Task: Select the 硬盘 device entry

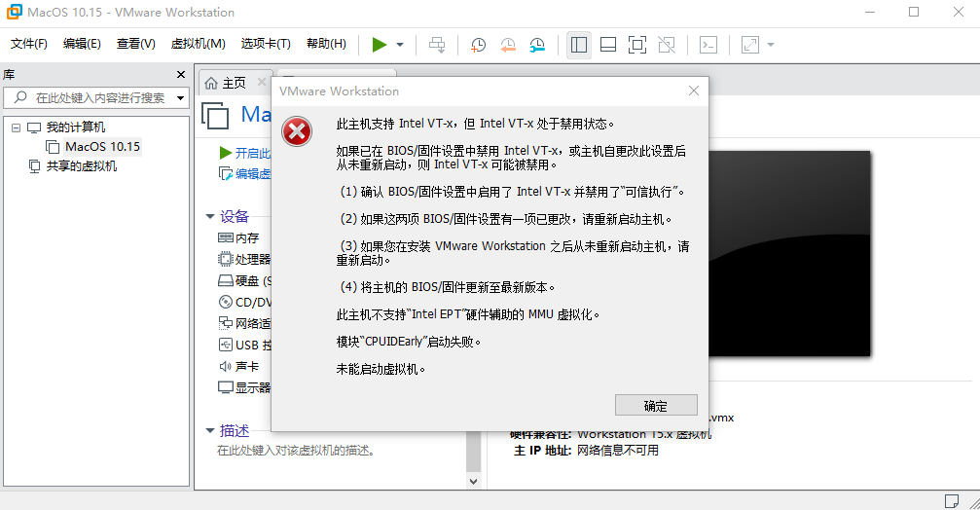Action: point(244,280)
